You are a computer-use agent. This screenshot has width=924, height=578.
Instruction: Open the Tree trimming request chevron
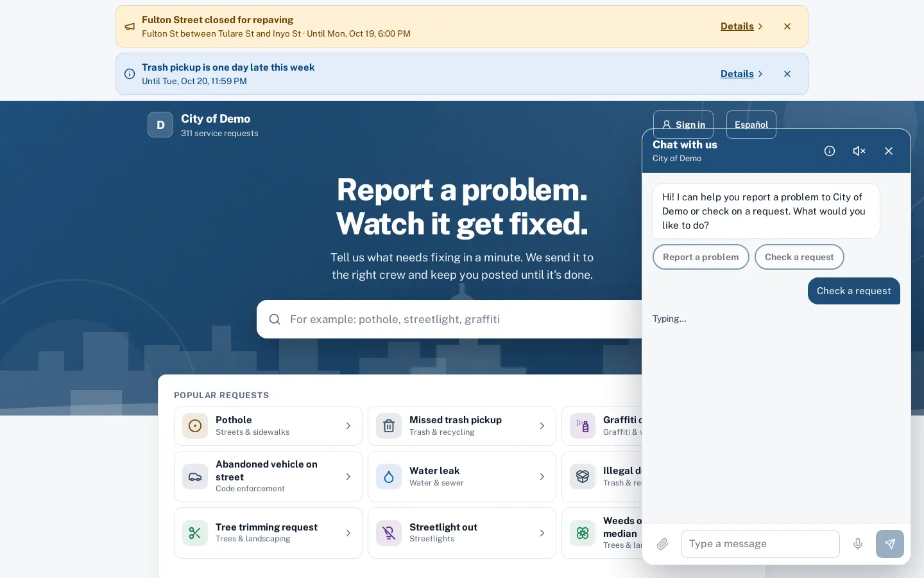tap(348, 533)
